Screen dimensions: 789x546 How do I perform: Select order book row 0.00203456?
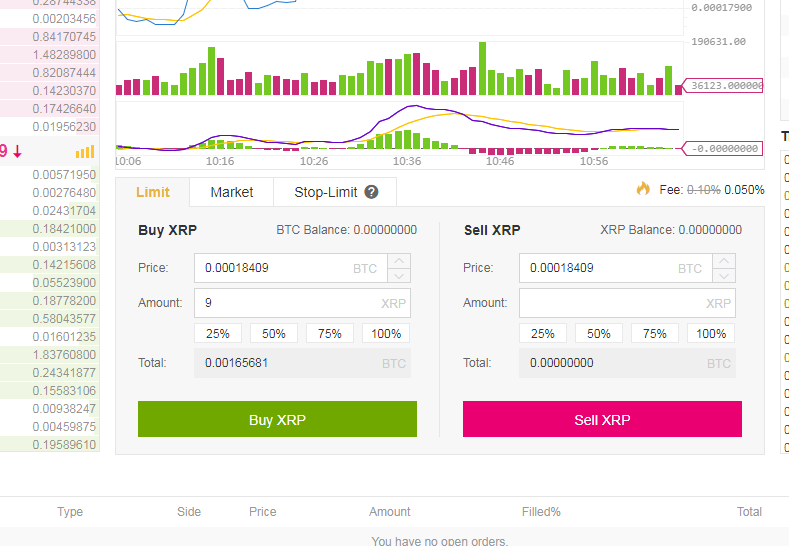[50, 19]
